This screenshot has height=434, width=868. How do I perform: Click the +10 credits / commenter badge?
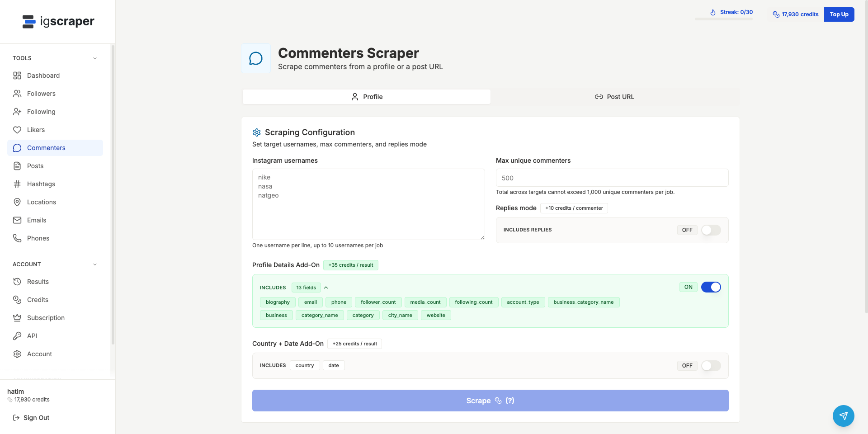coord(574,208)
